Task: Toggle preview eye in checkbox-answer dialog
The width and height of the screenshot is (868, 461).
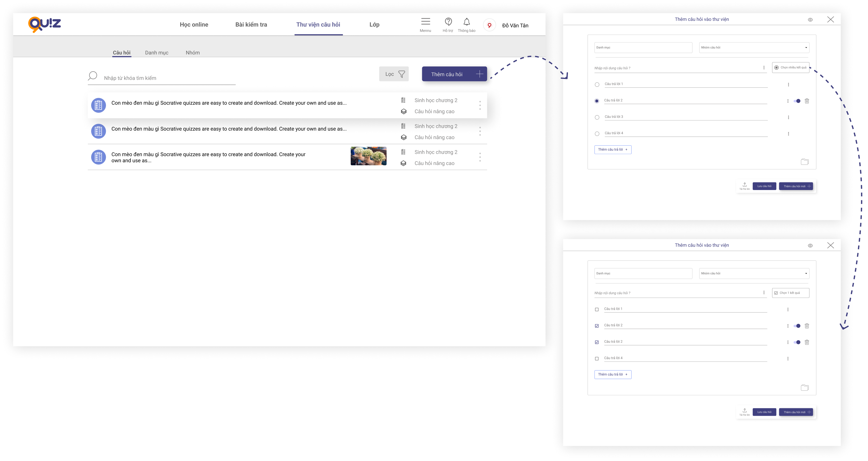Action: pyautogui.click(x=810, y=246)
